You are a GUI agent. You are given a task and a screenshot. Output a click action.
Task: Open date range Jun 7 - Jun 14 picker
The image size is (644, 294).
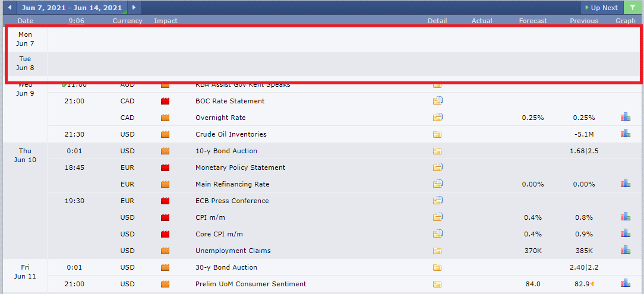(x=71, y=7)
